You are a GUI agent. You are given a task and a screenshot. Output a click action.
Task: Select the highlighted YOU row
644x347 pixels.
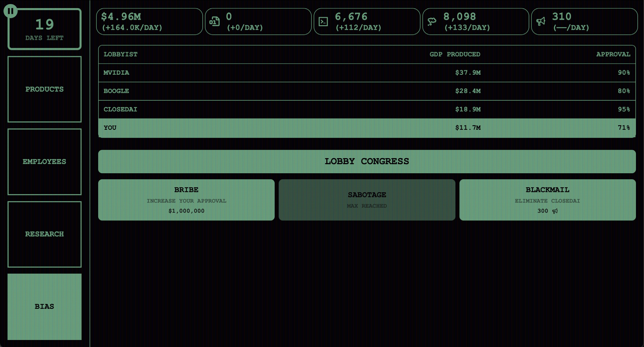tap(367, 128)
